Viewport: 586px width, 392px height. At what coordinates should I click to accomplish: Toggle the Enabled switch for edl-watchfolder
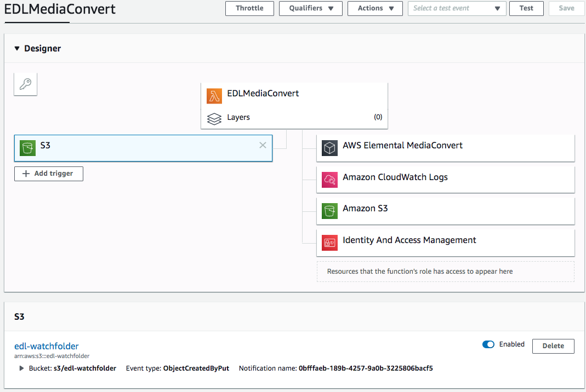click(488, 344)
